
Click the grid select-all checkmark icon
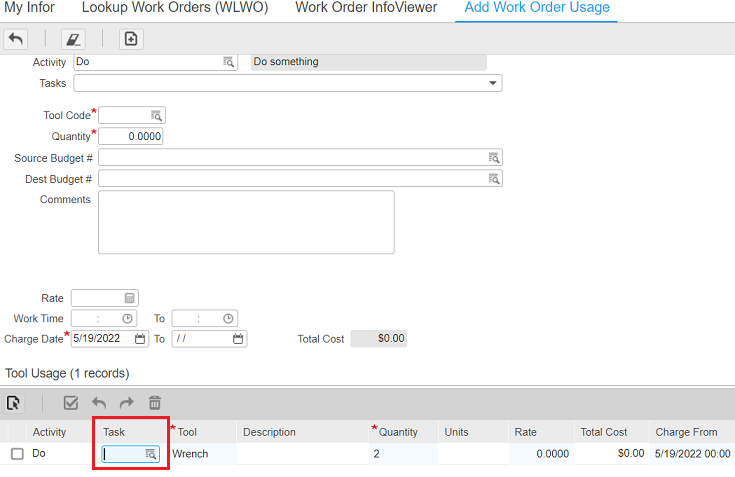click(x=71, y=403)
